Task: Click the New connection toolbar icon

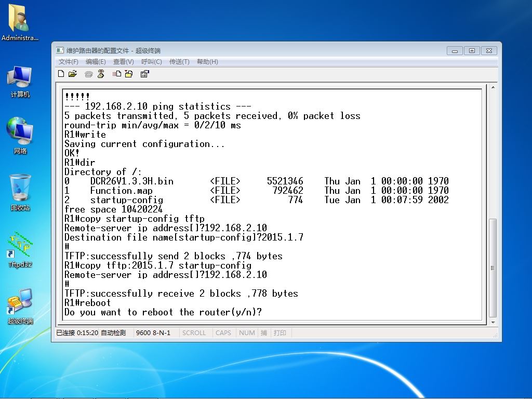Action: pos(61,74)
